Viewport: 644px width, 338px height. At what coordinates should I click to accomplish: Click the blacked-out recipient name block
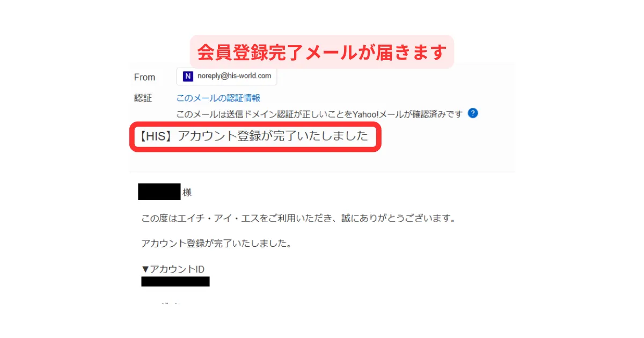coord(159,192)
